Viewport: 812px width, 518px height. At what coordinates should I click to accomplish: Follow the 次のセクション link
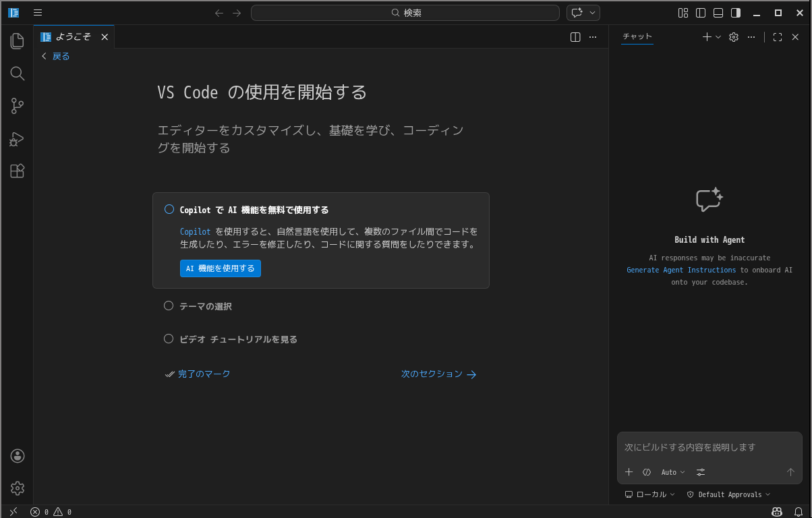pyautogui.click(x=438, y=374)
